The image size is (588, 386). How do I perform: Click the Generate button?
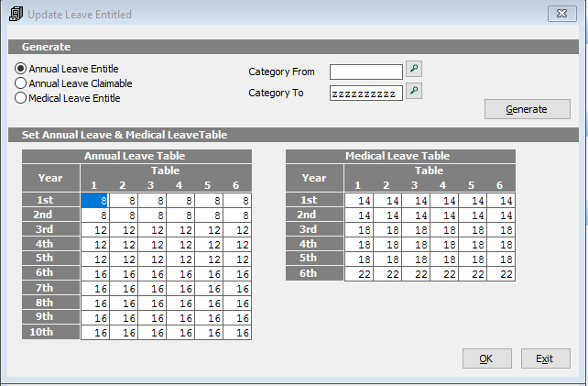click(528, 109)
